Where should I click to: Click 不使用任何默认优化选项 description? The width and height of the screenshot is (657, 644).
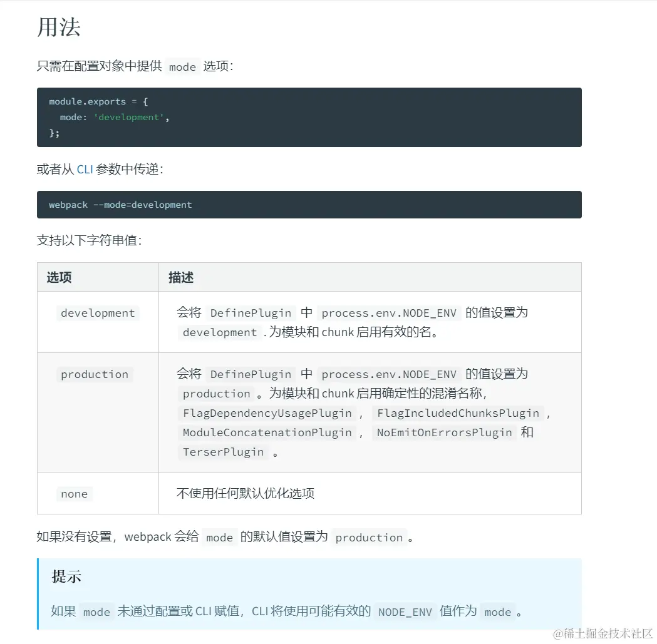pos(245,494)
